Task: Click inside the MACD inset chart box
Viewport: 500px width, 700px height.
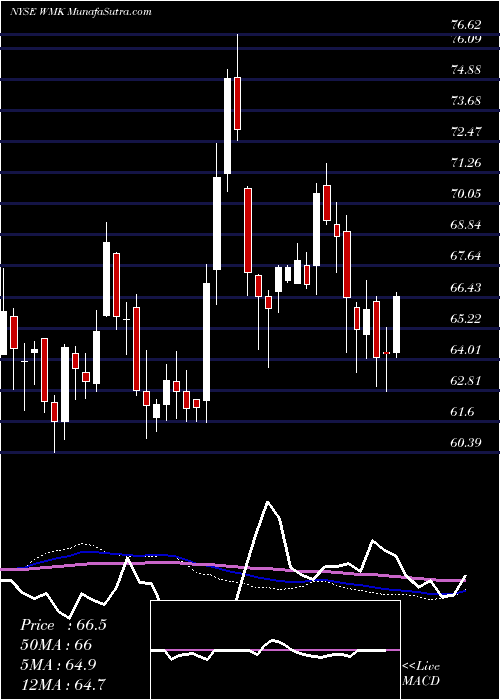Action: 275,650
